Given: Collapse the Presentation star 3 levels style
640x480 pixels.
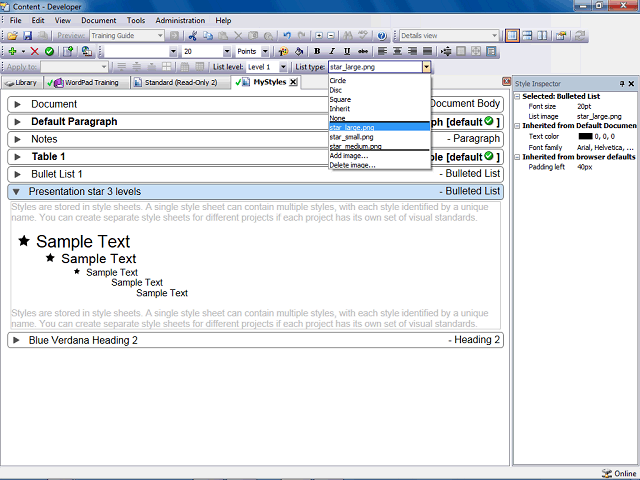Looking at the screenshot, I should click(x=16, y=191).
